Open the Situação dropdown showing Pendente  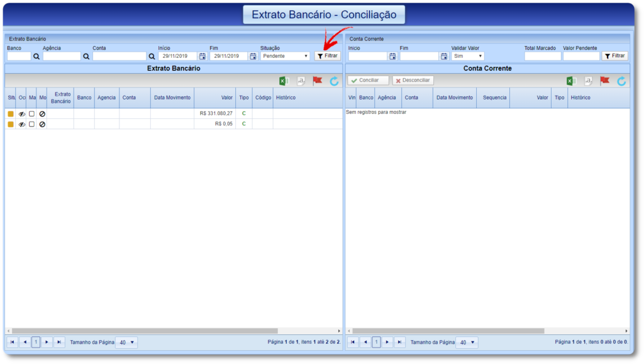286,56
